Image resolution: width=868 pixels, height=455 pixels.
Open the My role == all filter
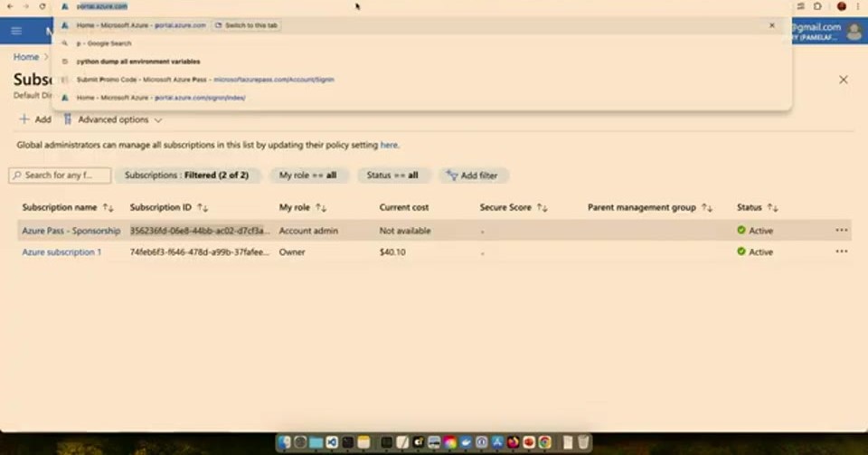tap(307, 175)
